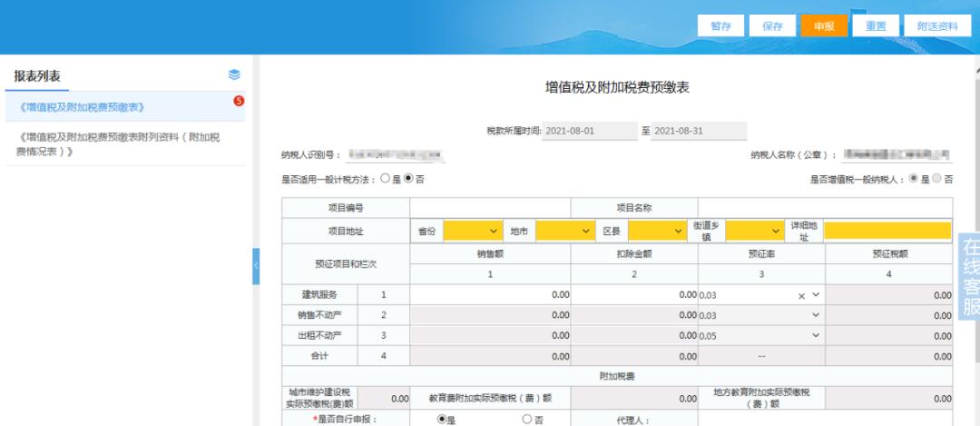Open 《增值税及附加税费预缴表》 in report list
The height and width of the screenshot is (426, 980).
[82, 108]
